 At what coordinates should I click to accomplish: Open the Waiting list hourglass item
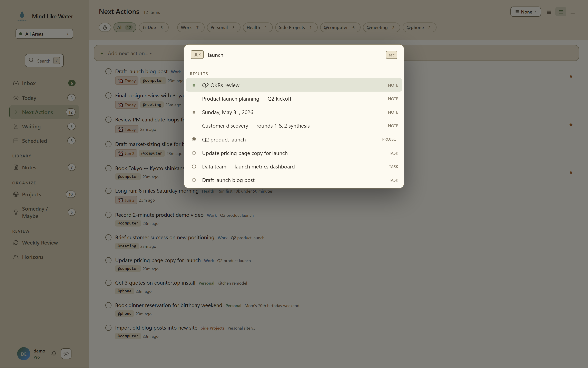pyautogui.click(x=44, y=127)
